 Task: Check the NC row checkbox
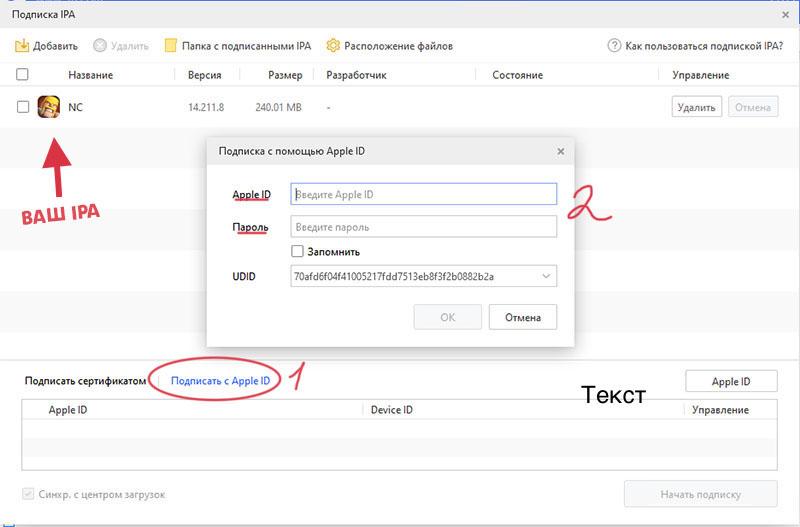(x=23, y=107)
